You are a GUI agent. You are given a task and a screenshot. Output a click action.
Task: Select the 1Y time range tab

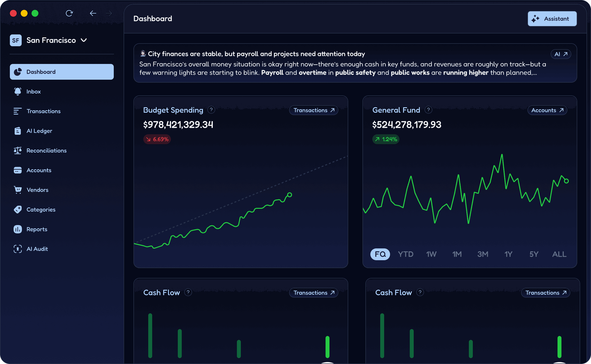click(508, 254)
